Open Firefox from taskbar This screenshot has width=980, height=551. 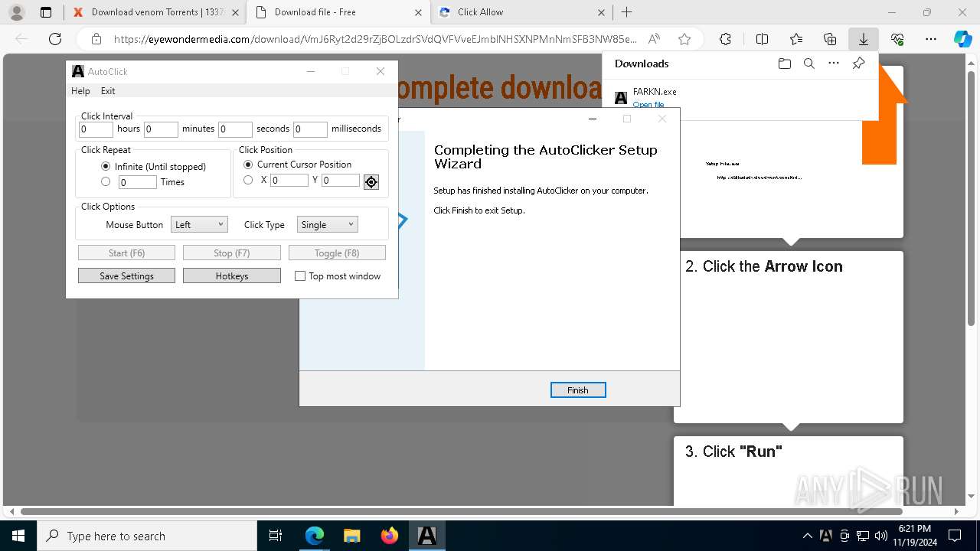390,536
